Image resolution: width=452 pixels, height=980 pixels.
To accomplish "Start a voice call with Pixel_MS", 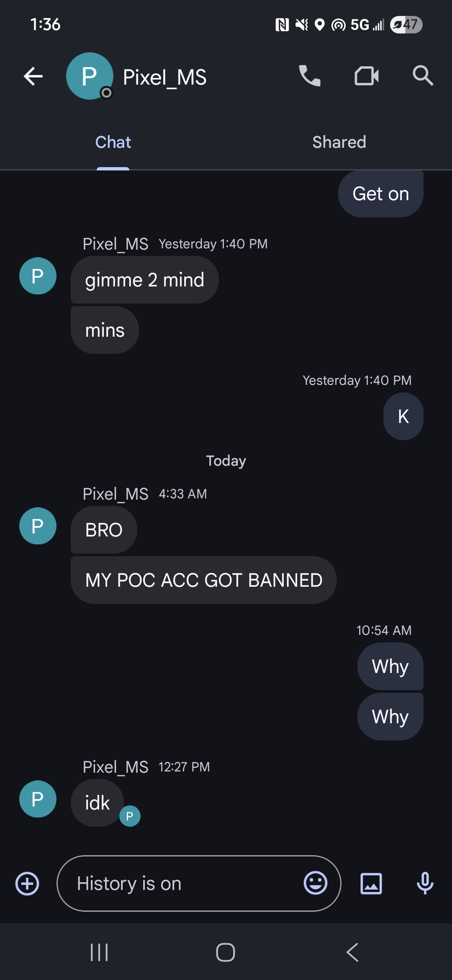I will (310, 76).
